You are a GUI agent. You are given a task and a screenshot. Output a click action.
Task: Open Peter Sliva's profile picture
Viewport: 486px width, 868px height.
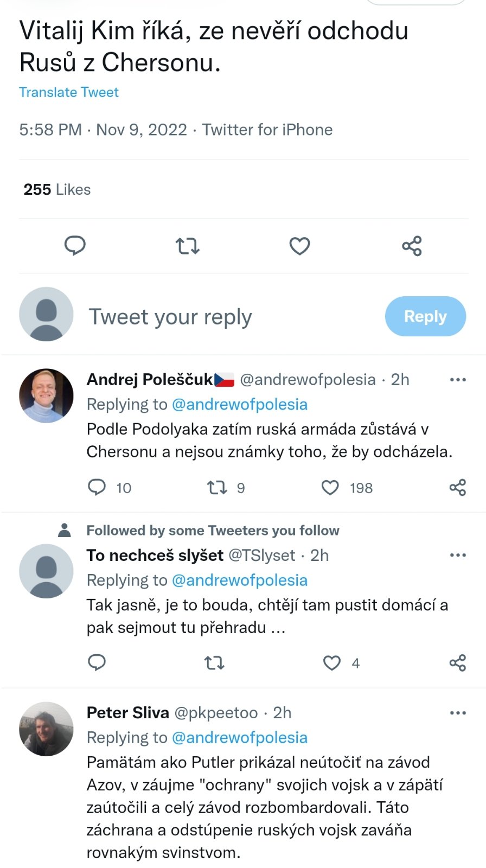click(x=46, y=729)
